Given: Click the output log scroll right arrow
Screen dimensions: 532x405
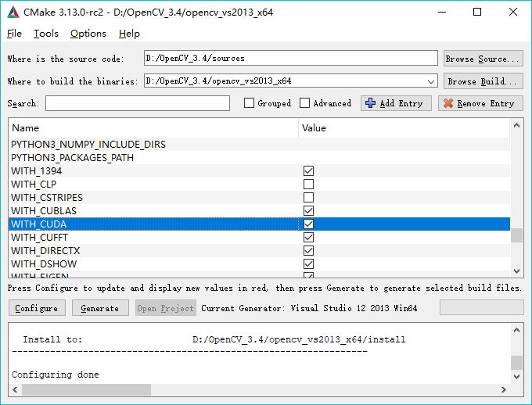Looking at the screenshot, I should coord(504,389).
